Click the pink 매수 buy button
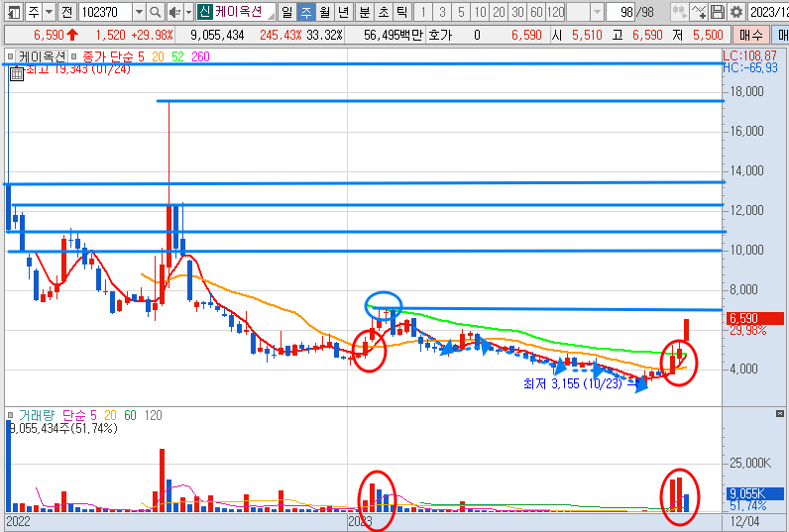 (x=750, y=36)
